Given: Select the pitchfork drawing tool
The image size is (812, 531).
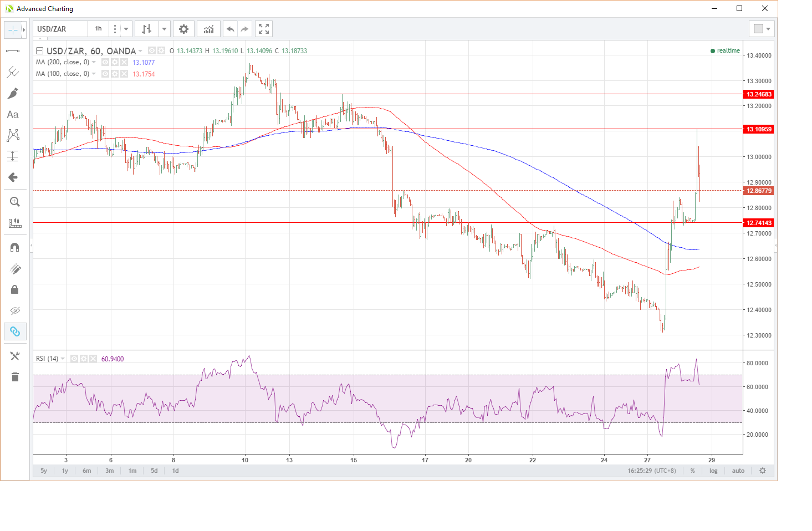Looking at the screenshot, I should coord(13,72).
